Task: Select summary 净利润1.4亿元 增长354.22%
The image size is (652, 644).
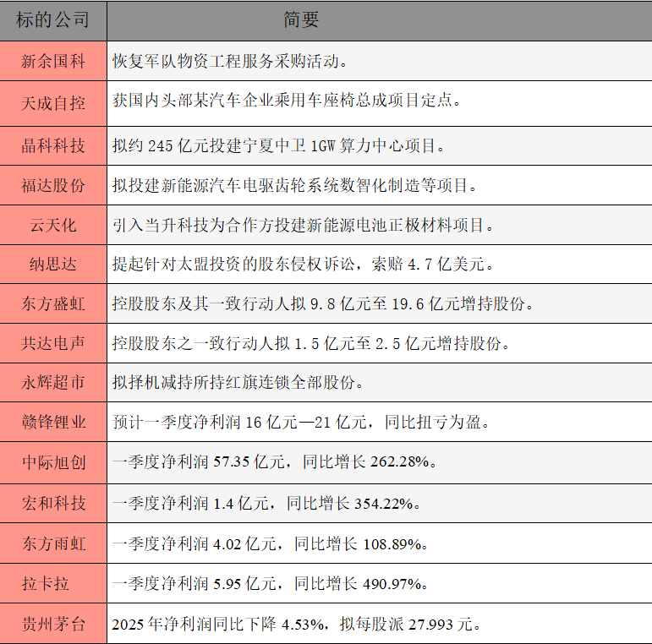Action: (380, 503)
